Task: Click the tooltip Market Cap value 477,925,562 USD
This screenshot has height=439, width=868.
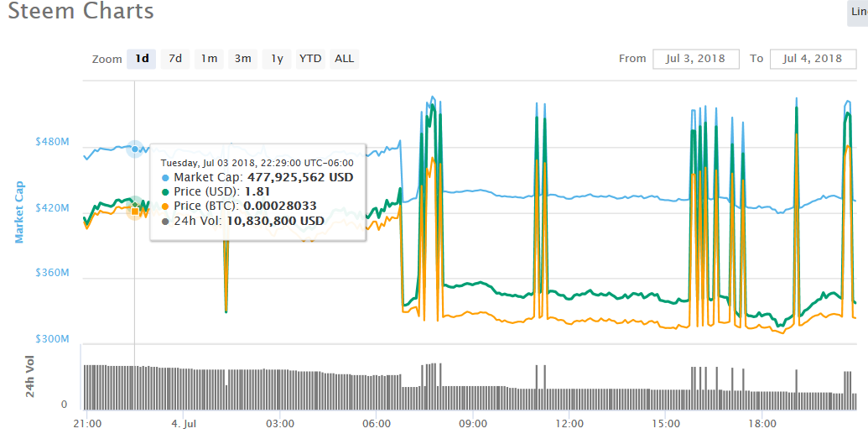Action: click(x=300, y=177)
